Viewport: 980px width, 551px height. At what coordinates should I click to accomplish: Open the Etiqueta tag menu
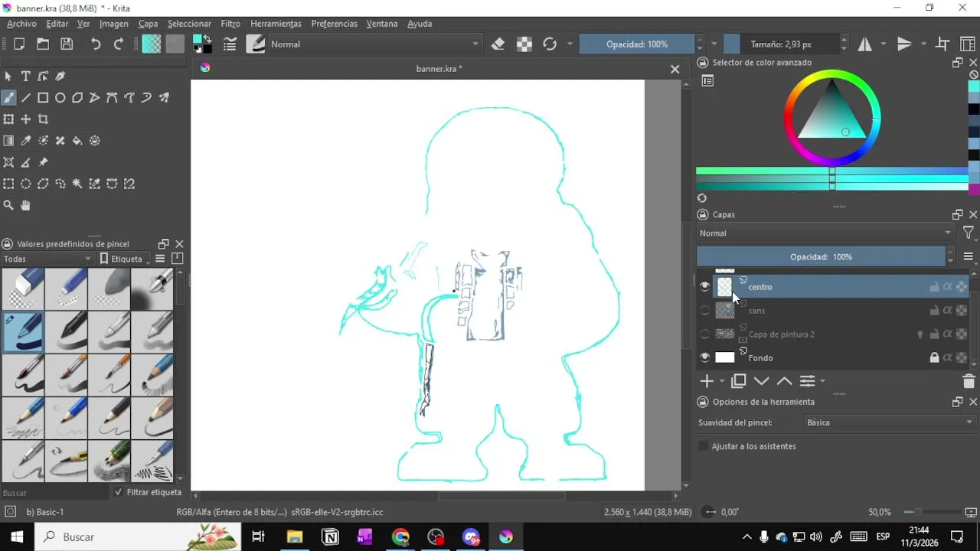coord(126,259)
